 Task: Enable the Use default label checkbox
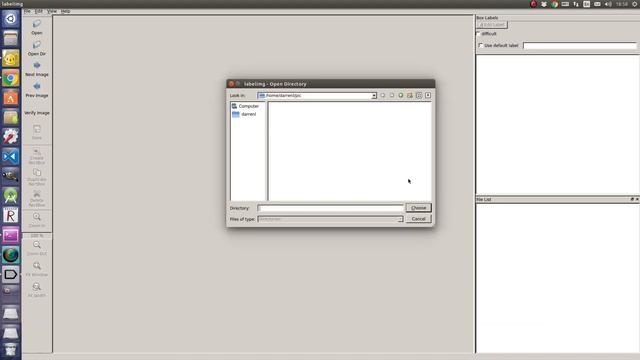click(x=481, y=45)
